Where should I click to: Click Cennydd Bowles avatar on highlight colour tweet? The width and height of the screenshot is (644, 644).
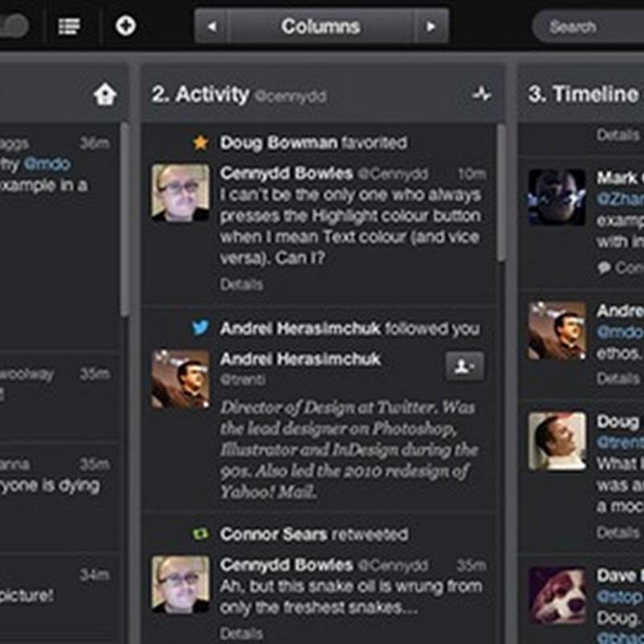coord(180,193)
